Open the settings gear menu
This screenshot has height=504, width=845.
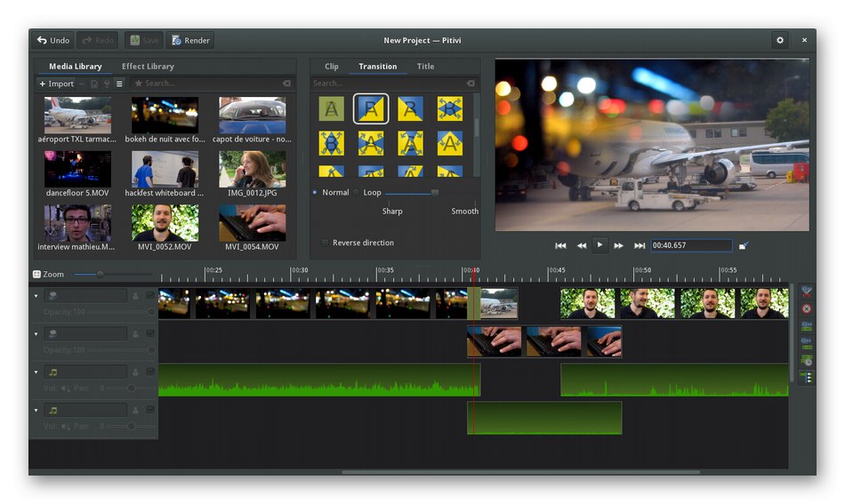point(780,40)
